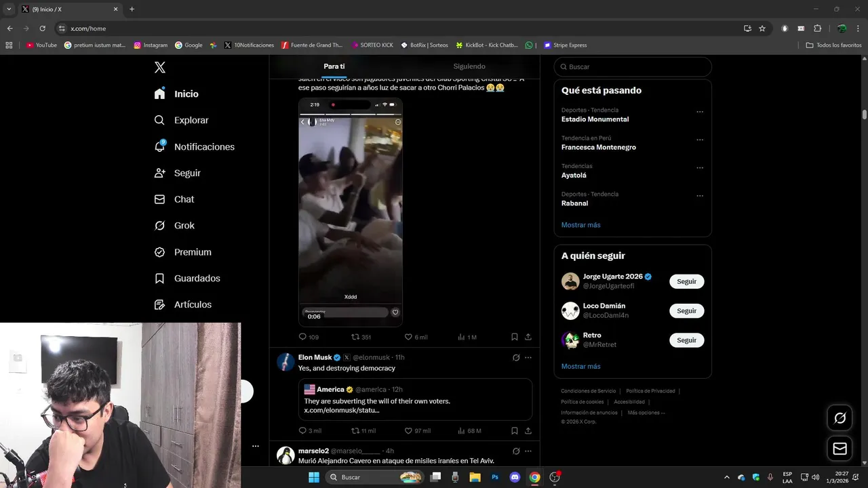
Task: Open Política de Privacidad link
Action: [x=650, y=391]
